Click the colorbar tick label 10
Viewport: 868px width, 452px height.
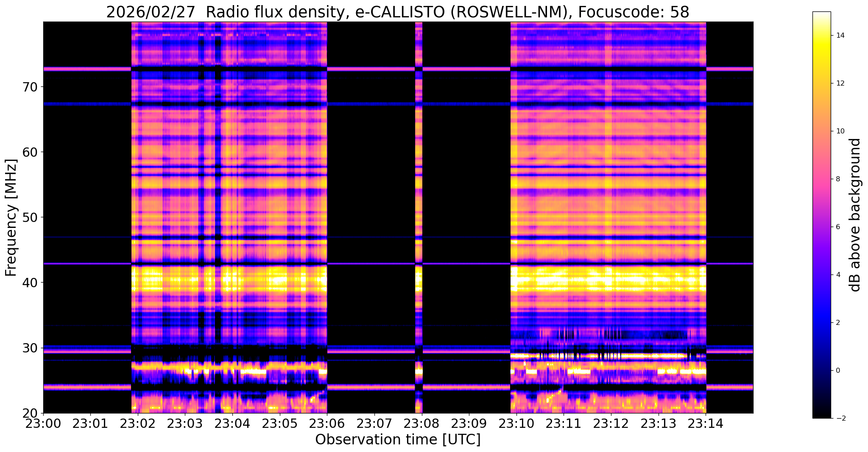(840, 131)
